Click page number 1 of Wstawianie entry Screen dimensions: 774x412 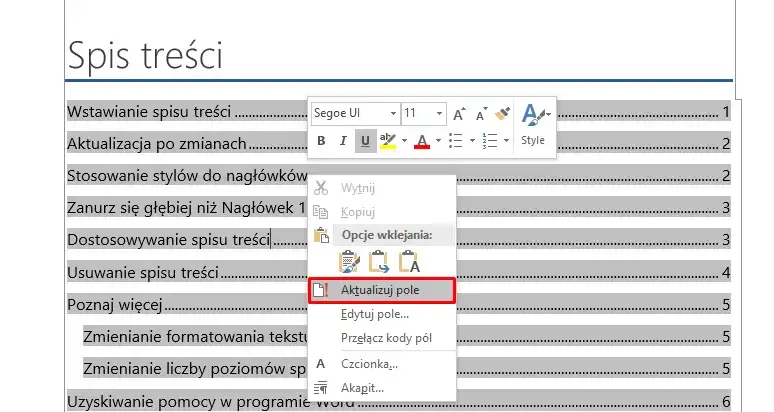tap(726, 112)
